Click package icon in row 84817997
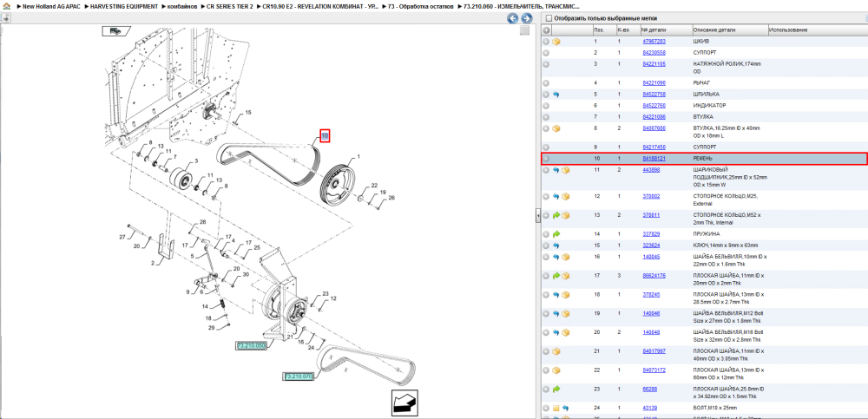Screen dimensions: 868x419 point(556,351)
